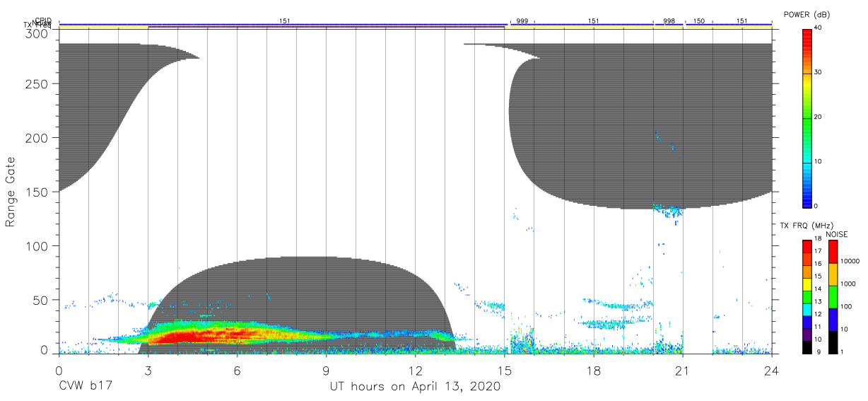Click the 998 CPID label
This screenshot has width=868, height=401.
(x=669, y=21)
